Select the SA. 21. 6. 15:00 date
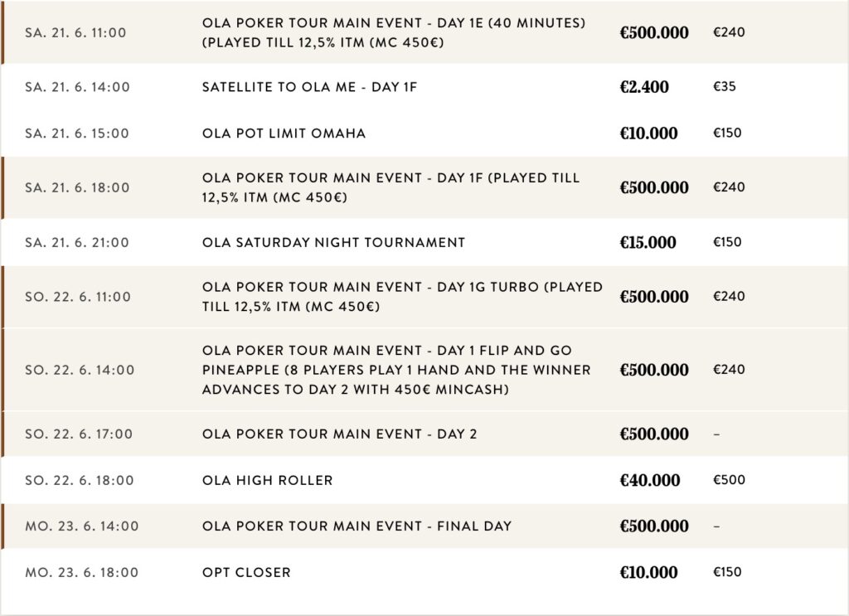The image size is (849, 616). point(77,133)
